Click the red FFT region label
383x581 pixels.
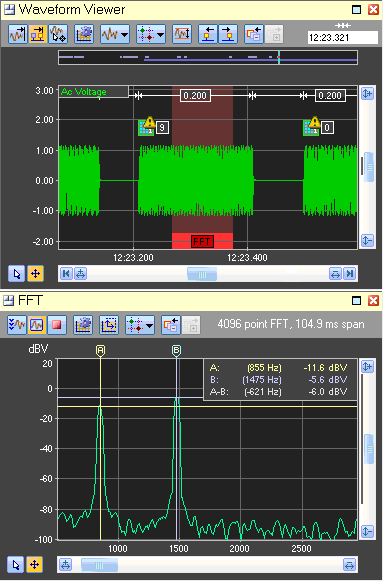pos(202,242)
